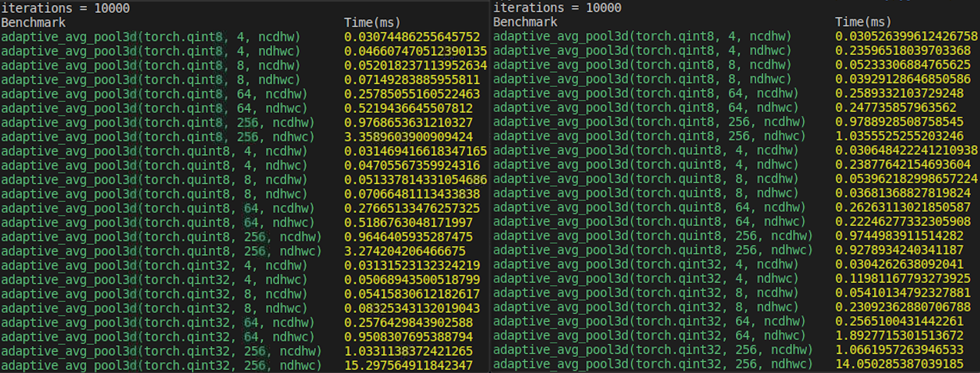The image size is (980, 373).
Task: Click the time value 0.5219436645507812
Action: [408, 108]
